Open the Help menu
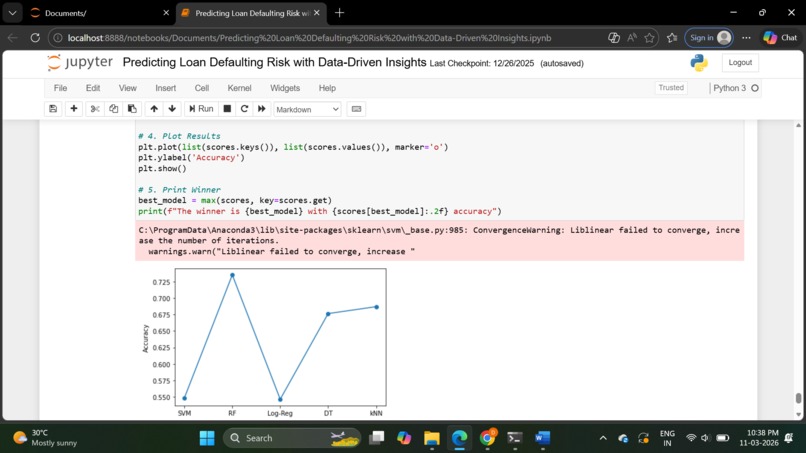This screenshot has height=453, width=806. (327, 88)
